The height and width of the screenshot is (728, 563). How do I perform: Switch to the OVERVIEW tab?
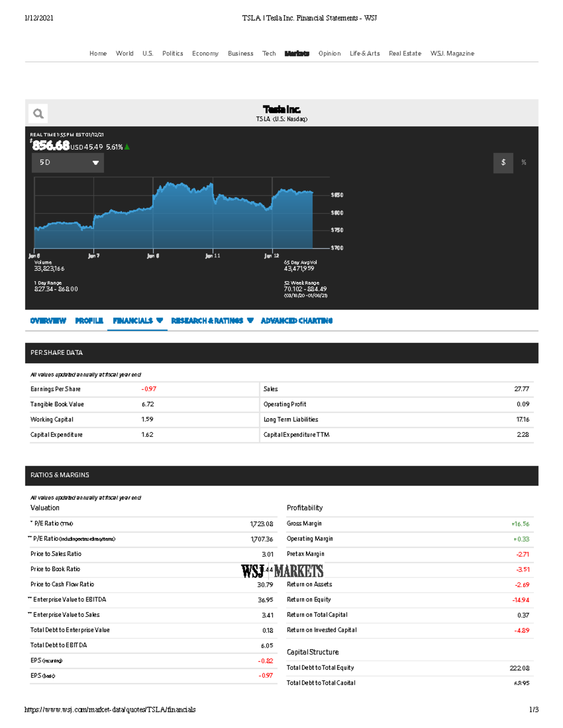coord(48,321)
